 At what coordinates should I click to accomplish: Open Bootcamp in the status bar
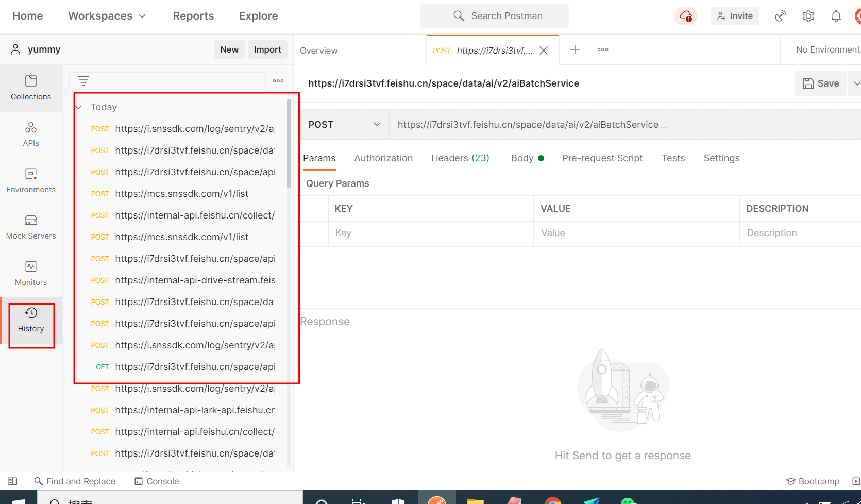[x=813, y=481]
